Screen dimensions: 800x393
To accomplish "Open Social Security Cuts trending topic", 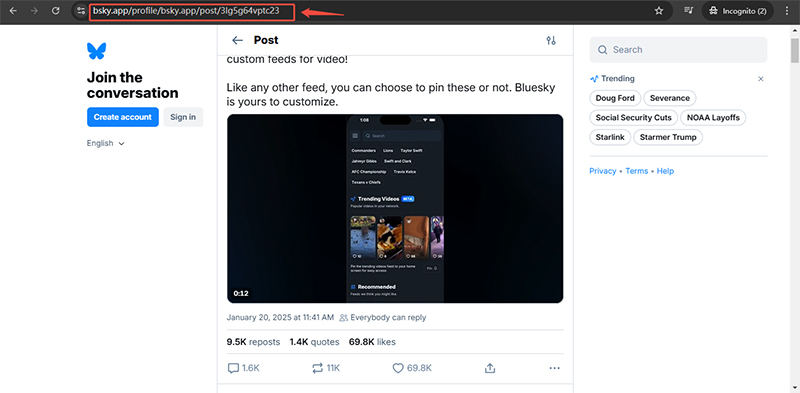I will click(x=634, y=118).
